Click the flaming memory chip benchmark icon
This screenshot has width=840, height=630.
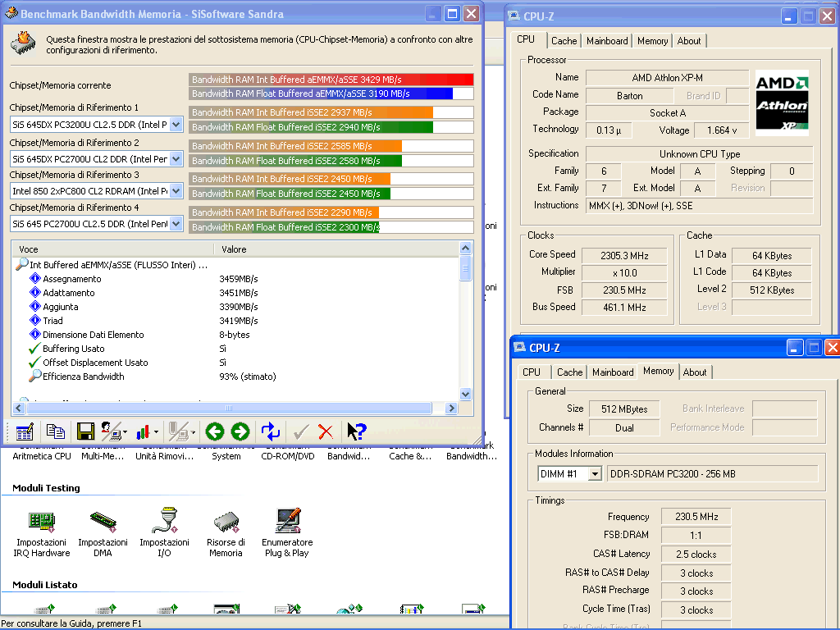pos(23,43)
